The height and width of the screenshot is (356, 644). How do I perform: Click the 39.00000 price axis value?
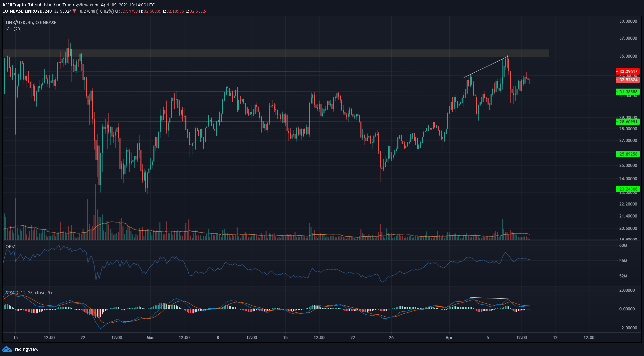[x=628, y=21]
